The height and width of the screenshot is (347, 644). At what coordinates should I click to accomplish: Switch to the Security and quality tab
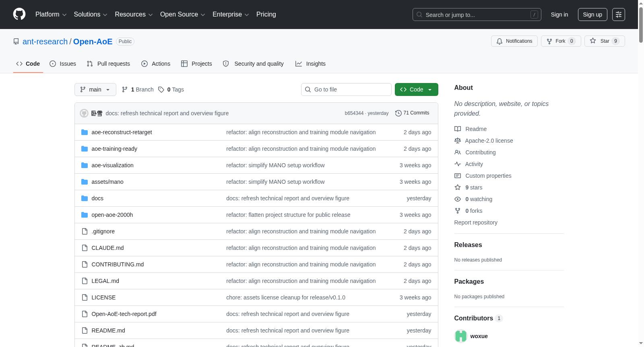click(x=253, y=64)
